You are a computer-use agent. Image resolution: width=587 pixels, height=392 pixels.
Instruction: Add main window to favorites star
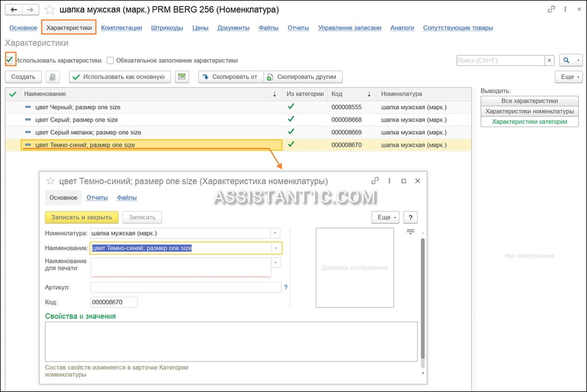49,10
